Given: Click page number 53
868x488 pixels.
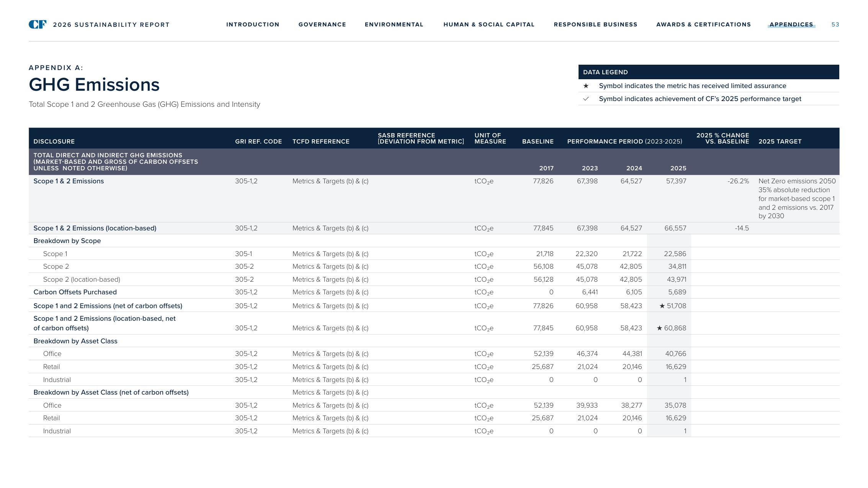Looking at the screenshot, I should point(835,24).
